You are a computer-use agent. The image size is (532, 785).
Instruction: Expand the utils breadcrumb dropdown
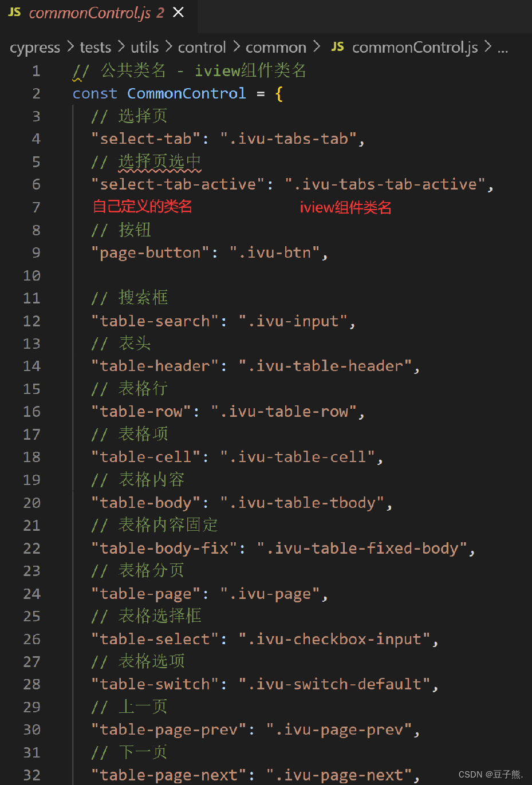pyautogui.click(x=145, y=48)
